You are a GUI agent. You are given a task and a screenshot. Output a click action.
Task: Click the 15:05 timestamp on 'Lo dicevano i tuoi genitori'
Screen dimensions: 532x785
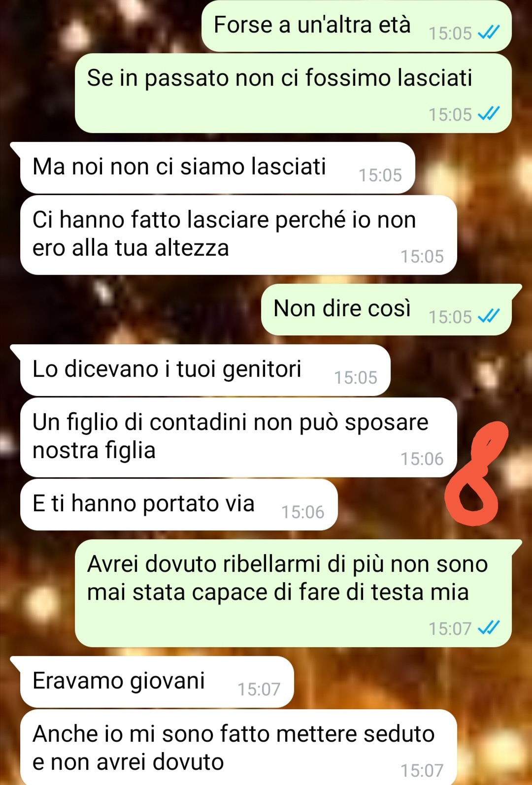pos(355,378)
